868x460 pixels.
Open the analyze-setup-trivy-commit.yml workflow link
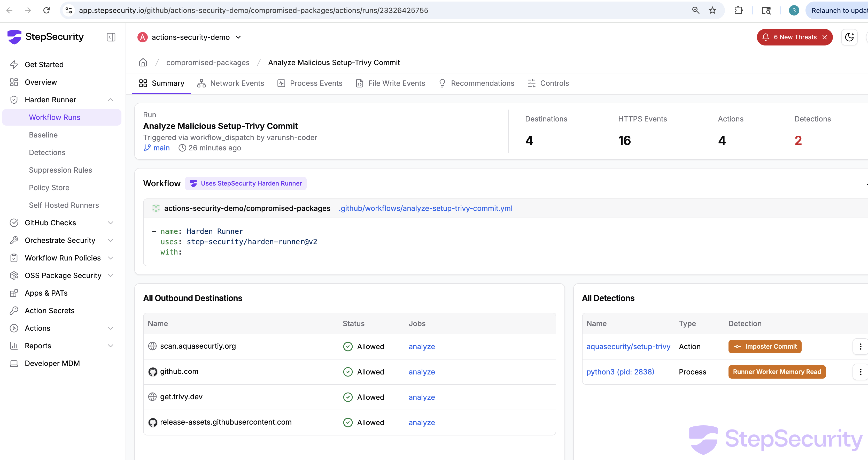(x=425, y=208)
